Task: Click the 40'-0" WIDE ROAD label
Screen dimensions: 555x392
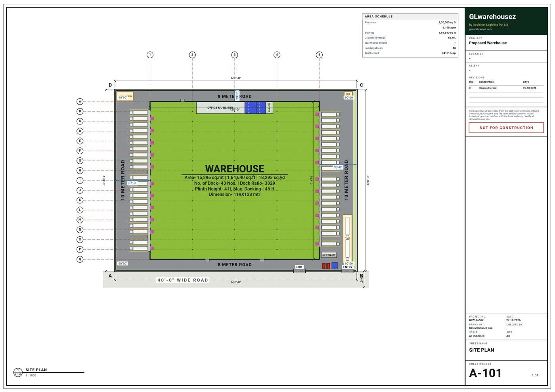Action: tap(183, 280)
